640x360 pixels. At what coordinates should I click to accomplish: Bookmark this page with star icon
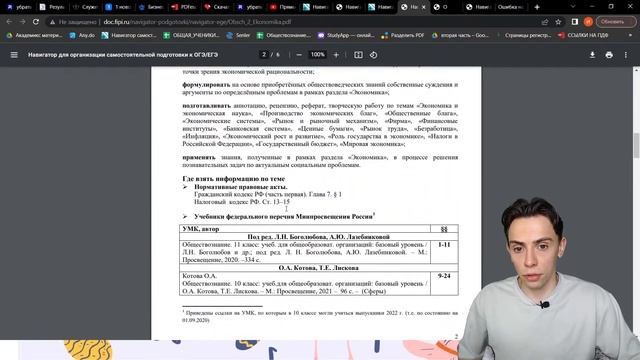[558, 22]
